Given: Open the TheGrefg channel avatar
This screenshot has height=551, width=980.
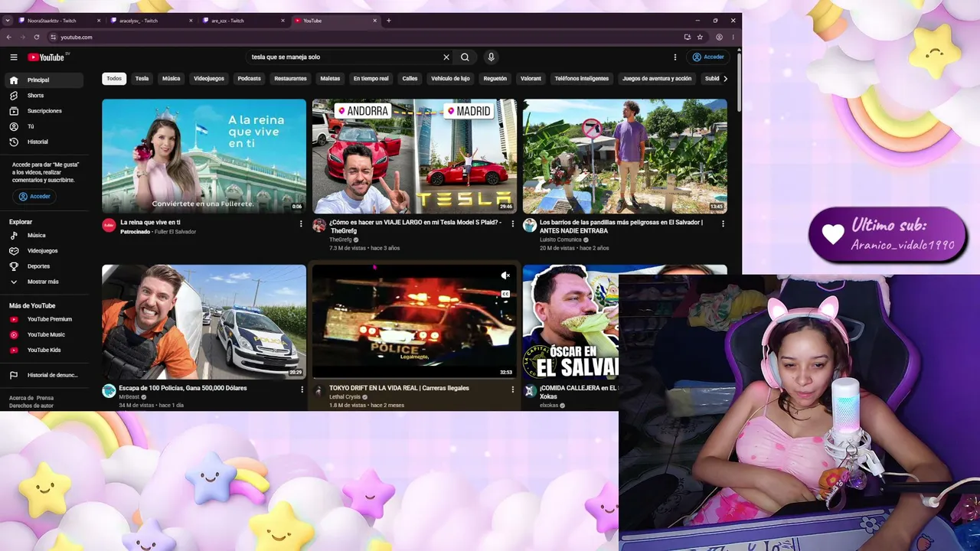Looking at the screenshot, I should (x=319, y=225).
